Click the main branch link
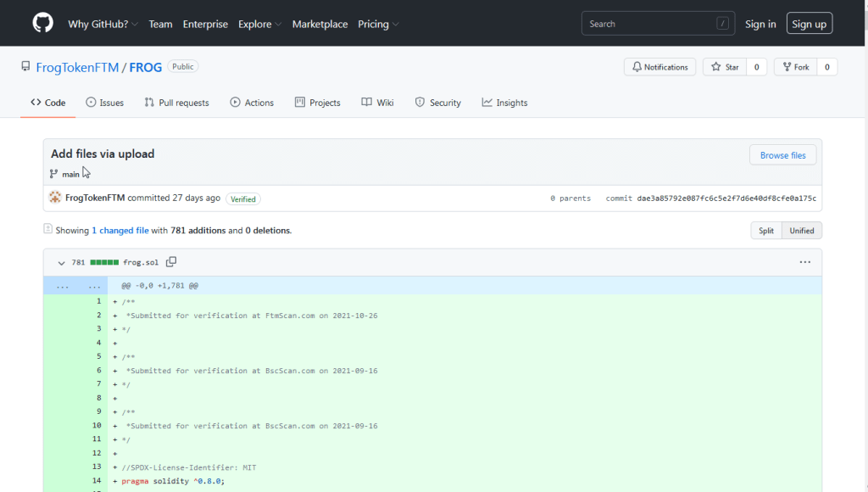 coord(70,174)
